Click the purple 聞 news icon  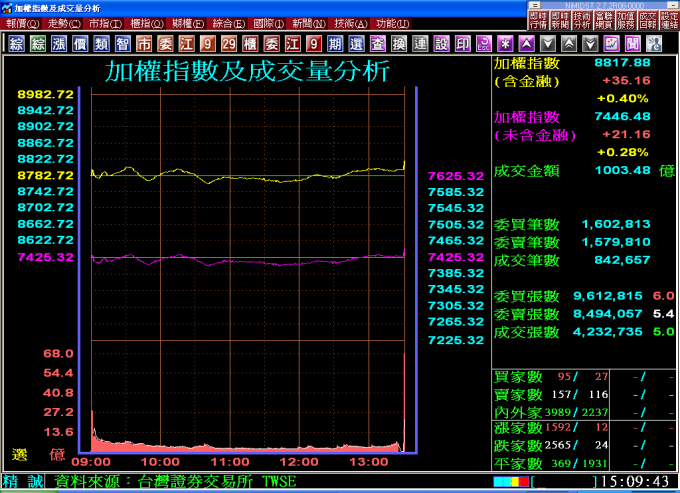[x=633, y=44]
